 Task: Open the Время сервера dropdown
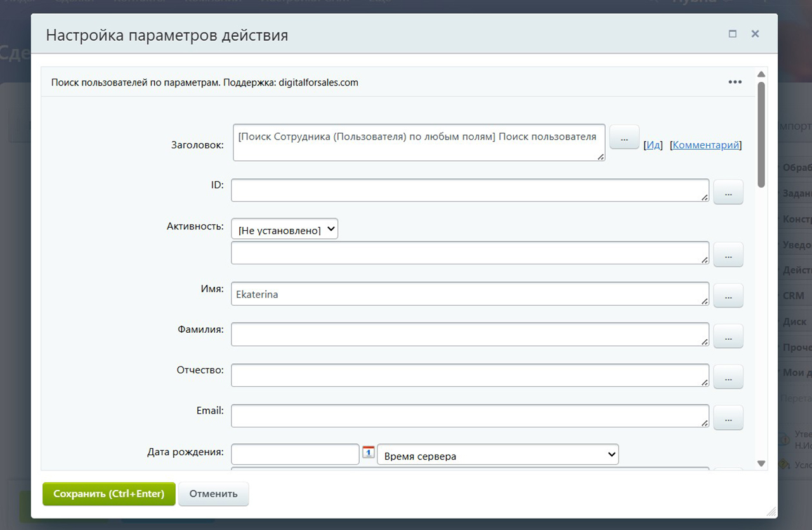[x=497, y=455]
